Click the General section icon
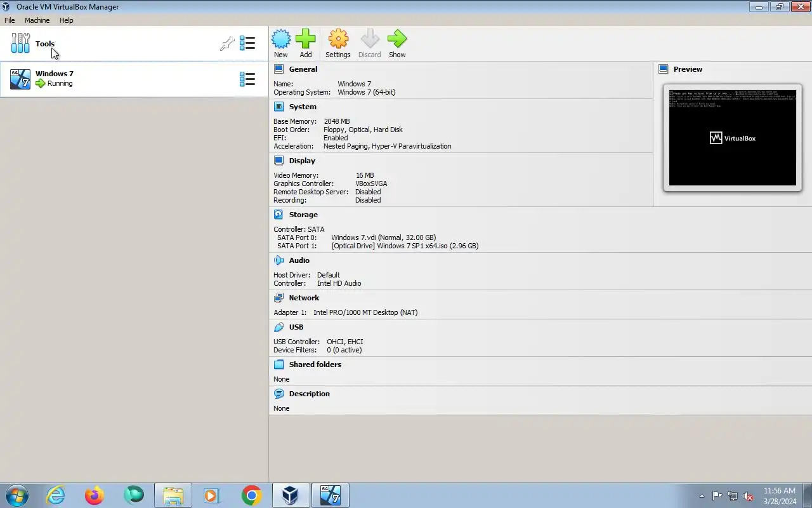Image resolution: width=812 pixels, height=508 pixels. point(279,69)
